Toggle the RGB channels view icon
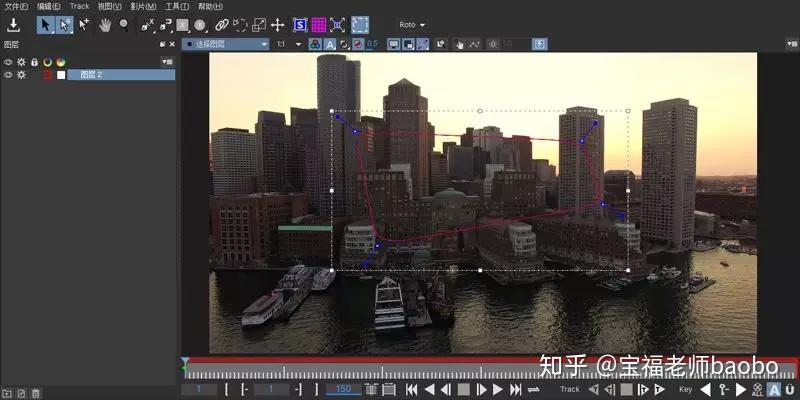The width and height of the screenshot is (800, 400). point(315,44)
